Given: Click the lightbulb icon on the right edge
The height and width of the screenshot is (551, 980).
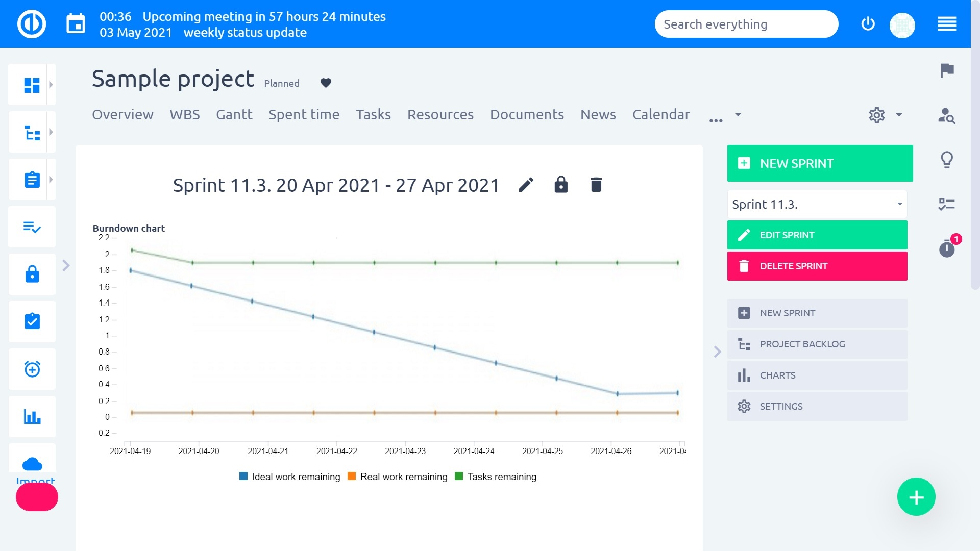Looking at the screenshot, I should point(947,159).
